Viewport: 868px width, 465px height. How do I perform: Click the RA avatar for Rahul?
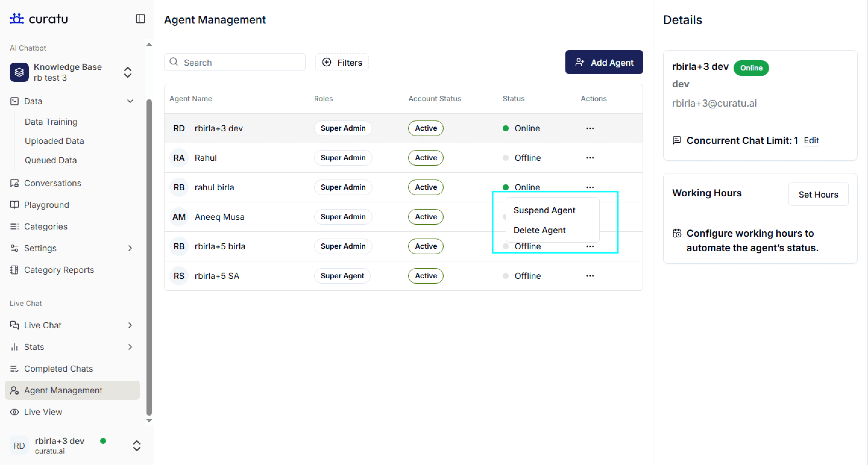179,158
